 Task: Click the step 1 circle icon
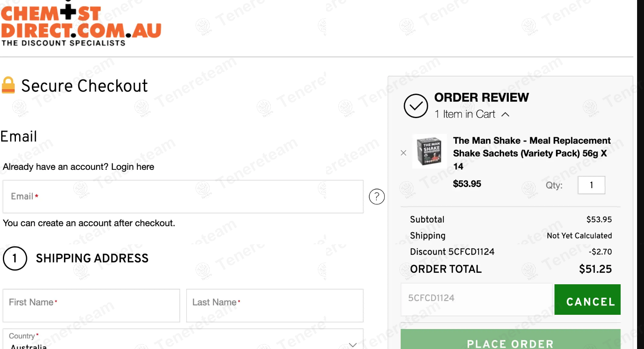15,258
